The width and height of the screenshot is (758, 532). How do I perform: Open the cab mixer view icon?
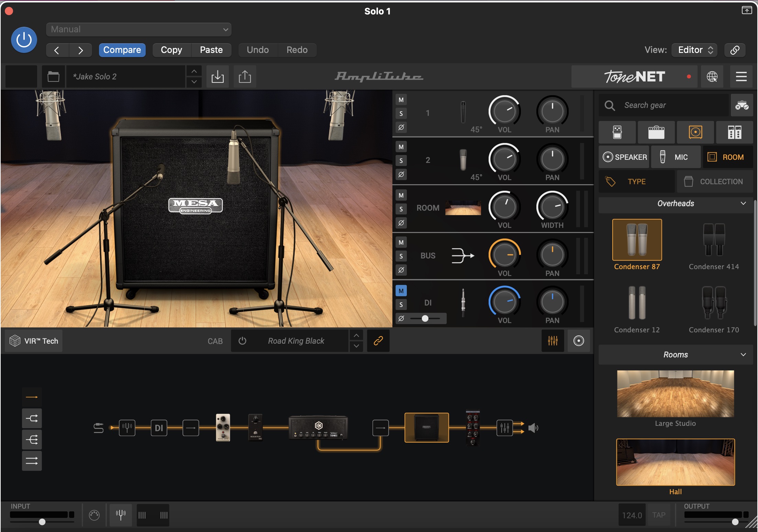(553, 341)
